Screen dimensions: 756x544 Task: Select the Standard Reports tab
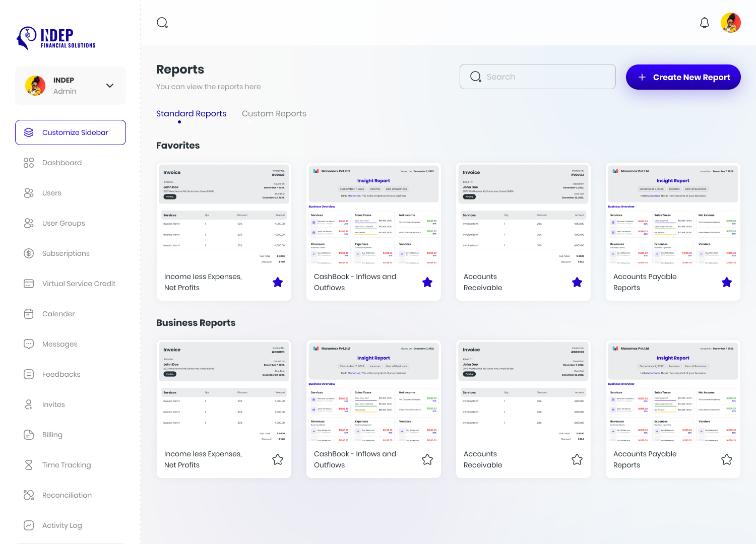[191, 114]
